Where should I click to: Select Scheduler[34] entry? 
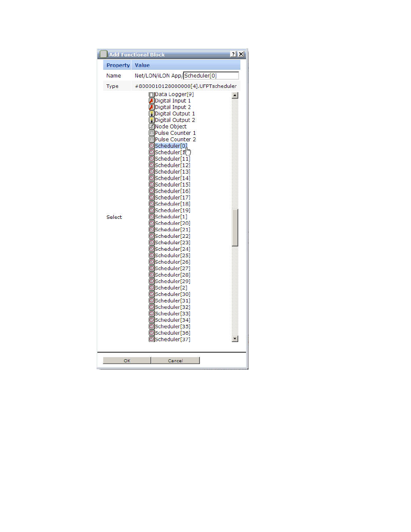point(172,320)
